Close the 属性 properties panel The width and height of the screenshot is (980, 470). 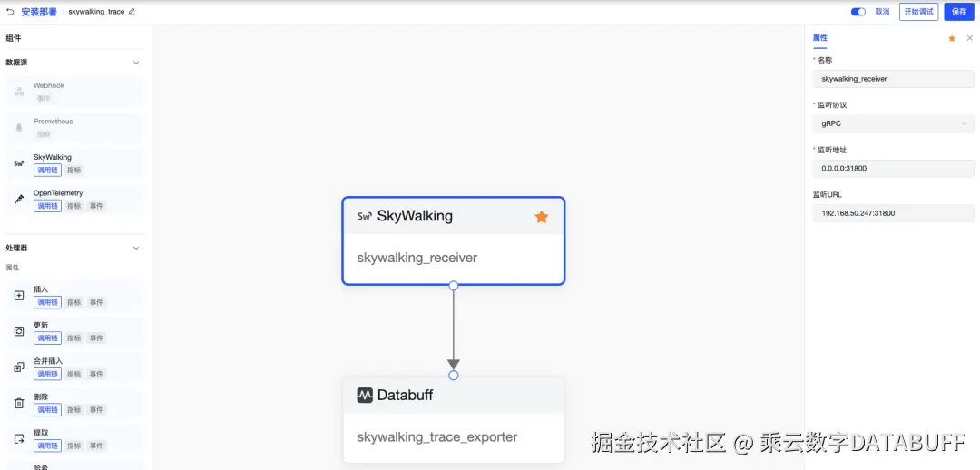(x=969, y=38)
